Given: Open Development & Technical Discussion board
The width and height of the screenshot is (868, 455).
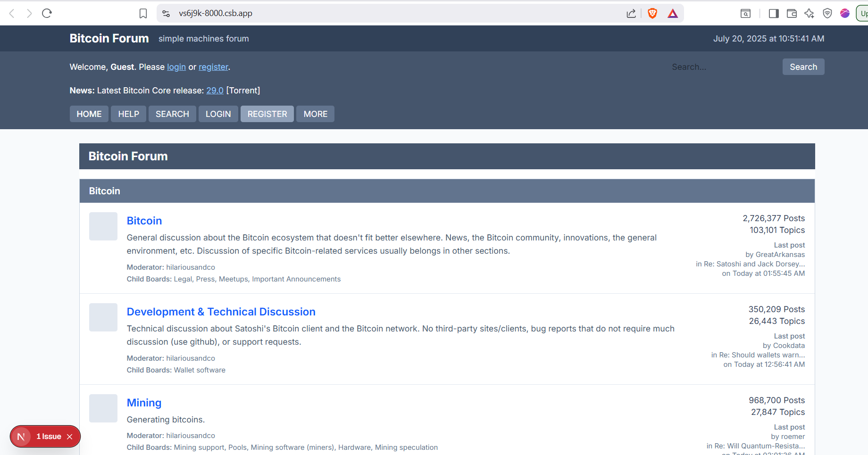Looking at the screenshot, I should (221, 312).
